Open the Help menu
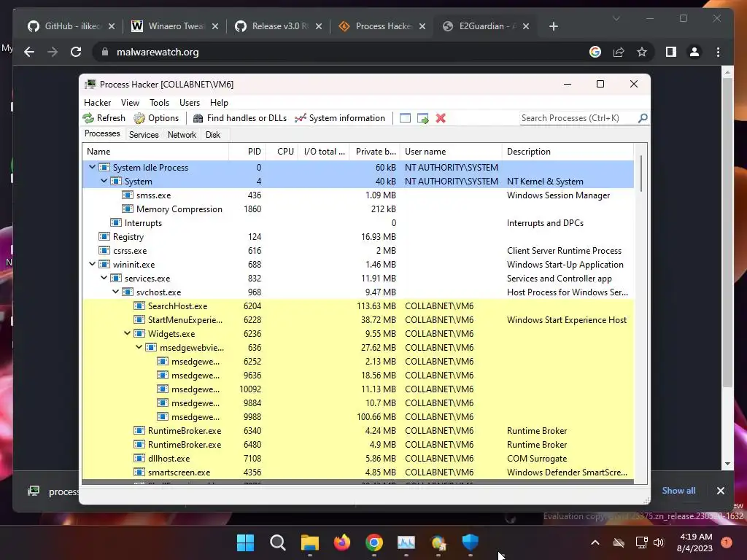The image size is (747, 560). pyautogui.click(x=219, y=103)
